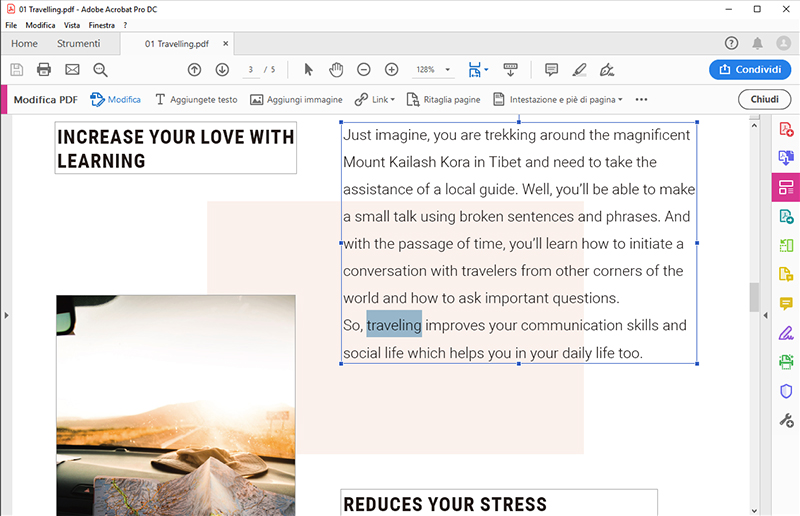Close the 01 Travelling.pdf tab
Screen dimensions: 800x516
click(226, 44)
